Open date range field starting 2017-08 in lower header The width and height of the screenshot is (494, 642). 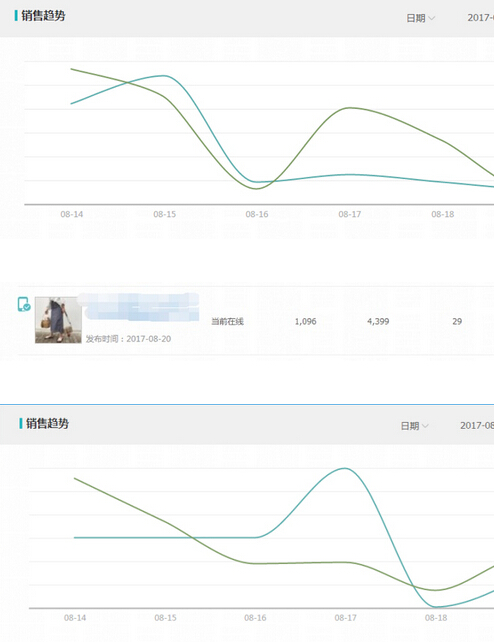[x=477, y=425]
